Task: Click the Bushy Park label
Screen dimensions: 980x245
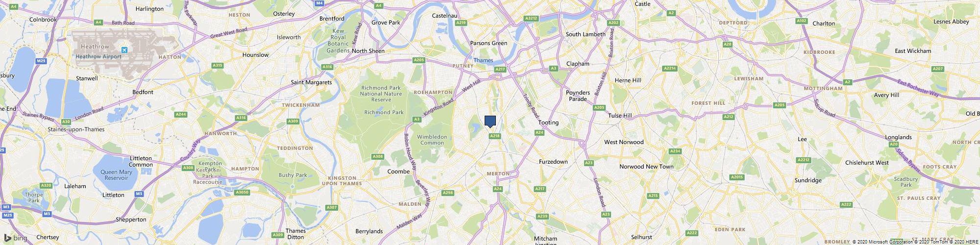Action: (293, 175)
